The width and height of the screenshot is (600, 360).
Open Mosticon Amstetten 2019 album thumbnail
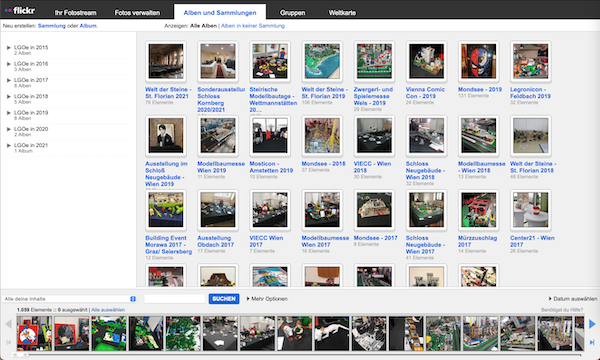pyautogui.click(x=270, y=135)
